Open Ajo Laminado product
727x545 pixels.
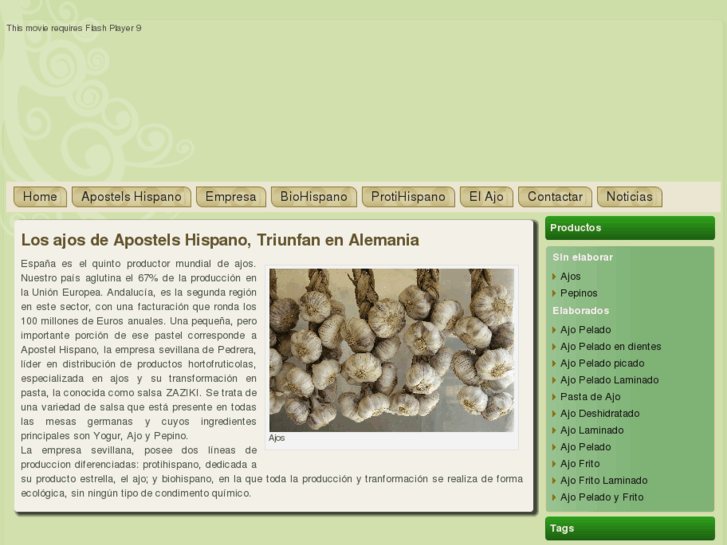(x=592, y=430)
